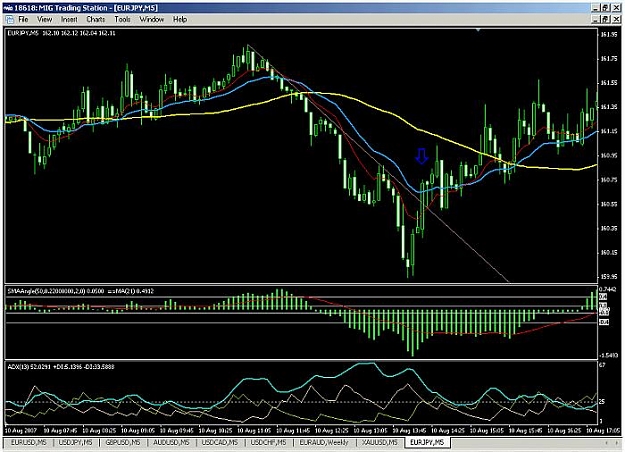Restore the inner chart window in the menu bar

[x=606, y=19]
